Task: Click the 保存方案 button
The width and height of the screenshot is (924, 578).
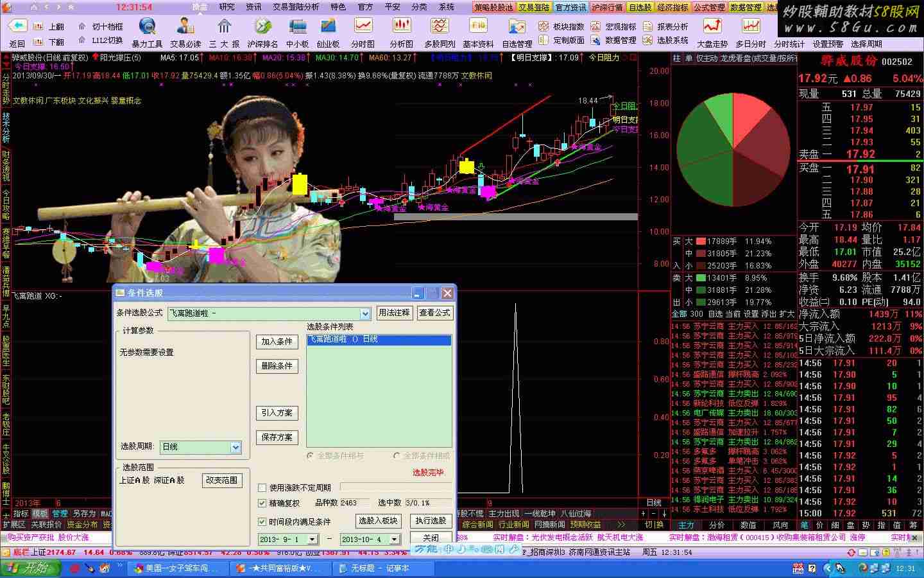Action: pyautogui.click(x=277, y=437)
